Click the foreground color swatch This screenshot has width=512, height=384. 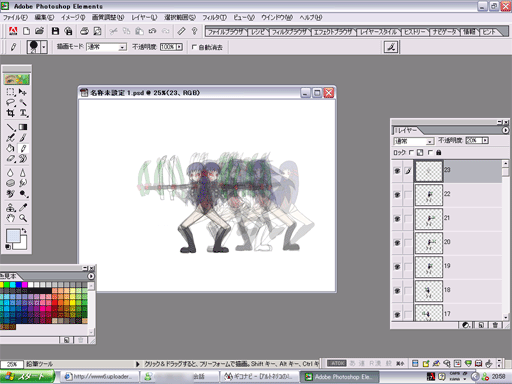pos(13,236)
